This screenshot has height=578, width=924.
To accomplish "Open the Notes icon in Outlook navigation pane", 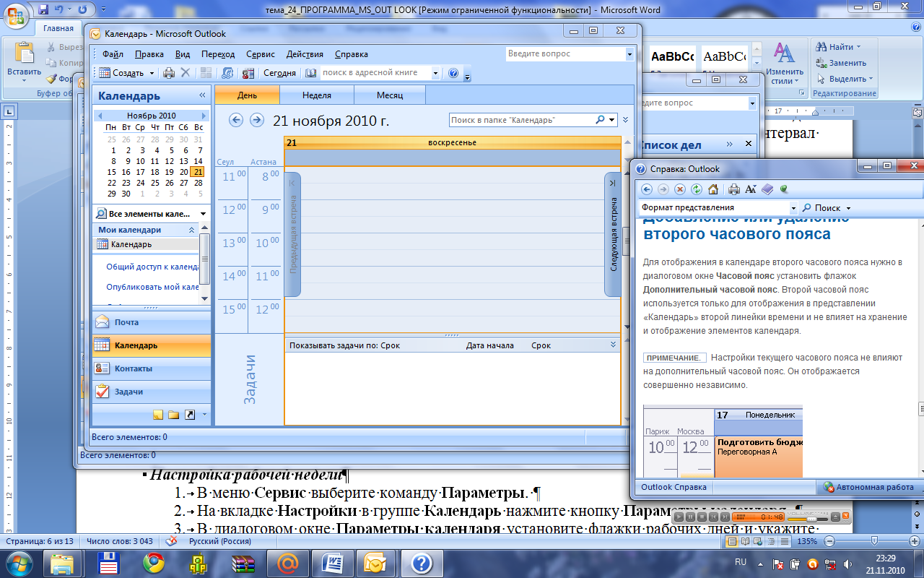I will (158, 415).
